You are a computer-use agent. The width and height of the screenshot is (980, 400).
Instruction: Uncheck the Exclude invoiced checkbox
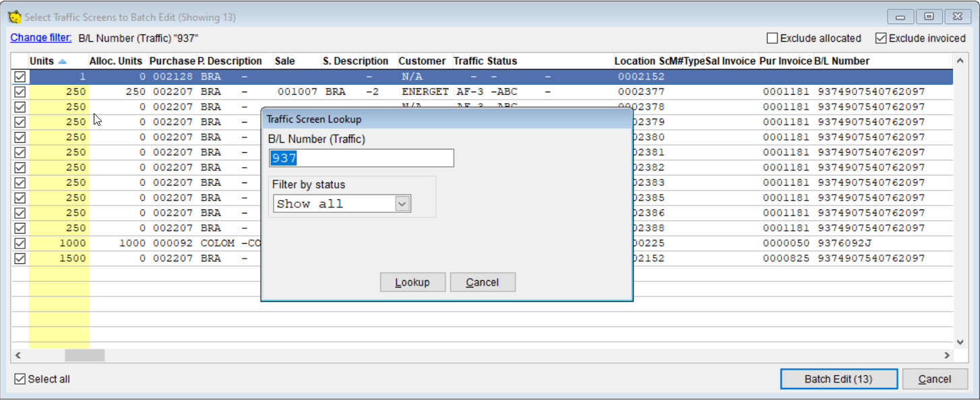click(881, 38)
